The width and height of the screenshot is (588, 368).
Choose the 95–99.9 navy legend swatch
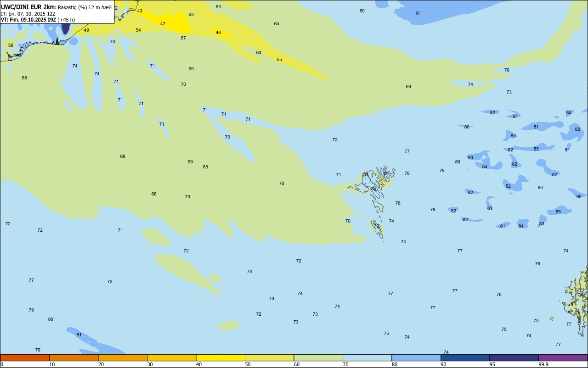point(514,357)
